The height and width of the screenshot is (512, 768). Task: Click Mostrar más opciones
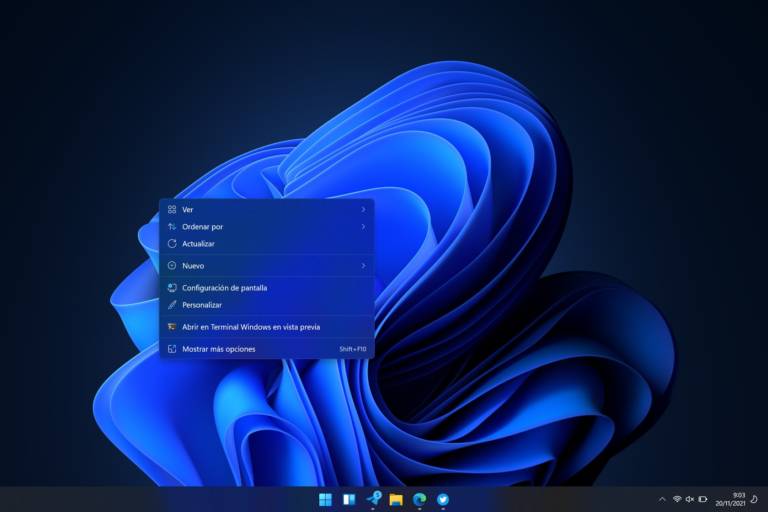pos(267,349)
